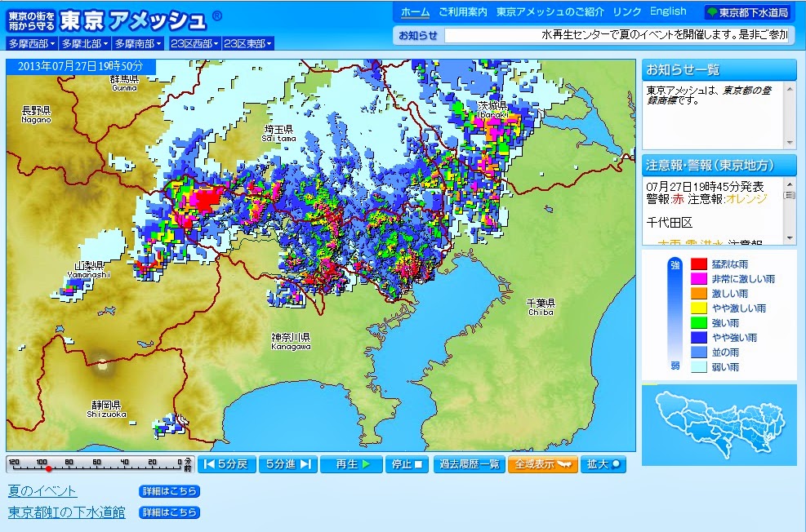Select the 全域表示 full-area view

click(x=543, y=464)
